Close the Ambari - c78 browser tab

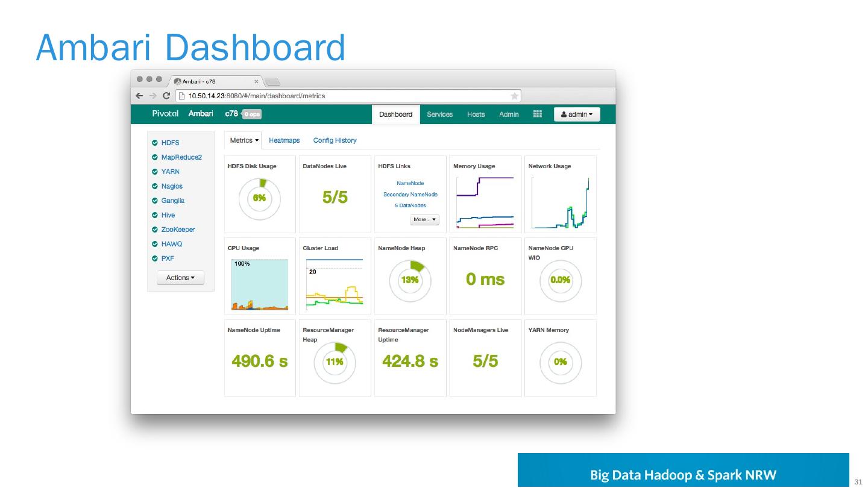256,81
